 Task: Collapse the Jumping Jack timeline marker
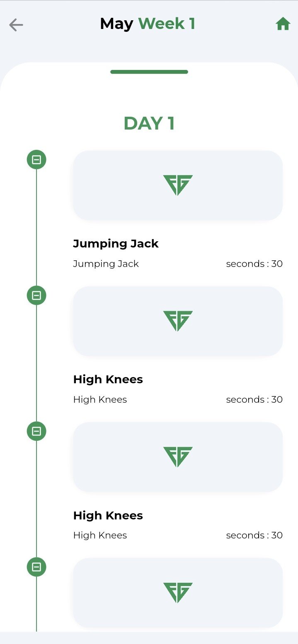[36, 160]
